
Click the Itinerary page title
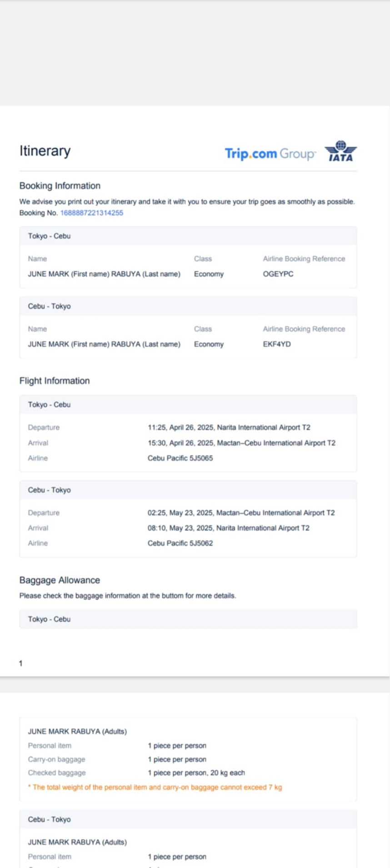coord(45,151)
